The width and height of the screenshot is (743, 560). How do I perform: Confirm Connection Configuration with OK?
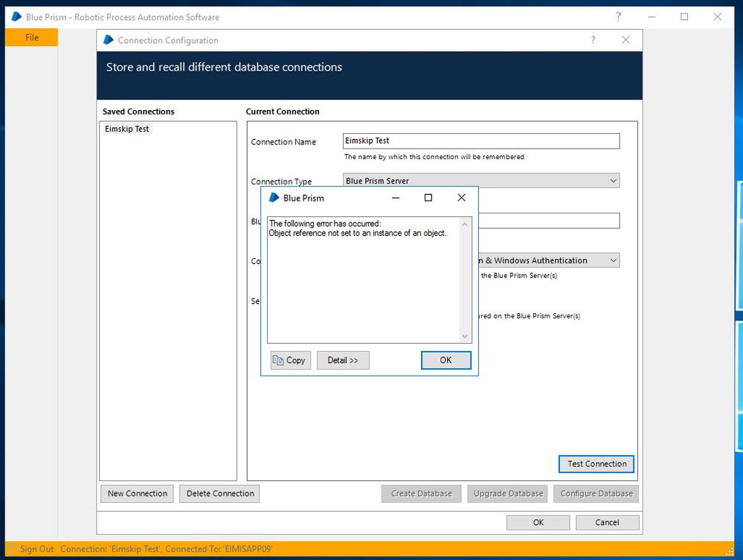point(538,522)
